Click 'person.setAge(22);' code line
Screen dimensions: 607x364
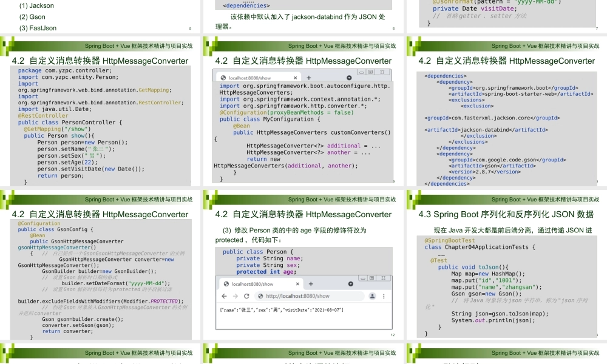click(x=67, y=163)
